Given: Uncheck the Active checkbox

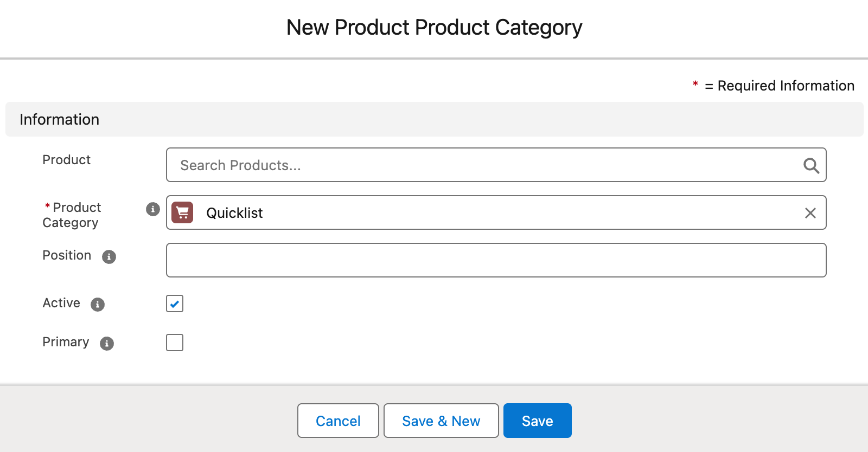Looking at the screenshot, I should click(x=175, y=304).
